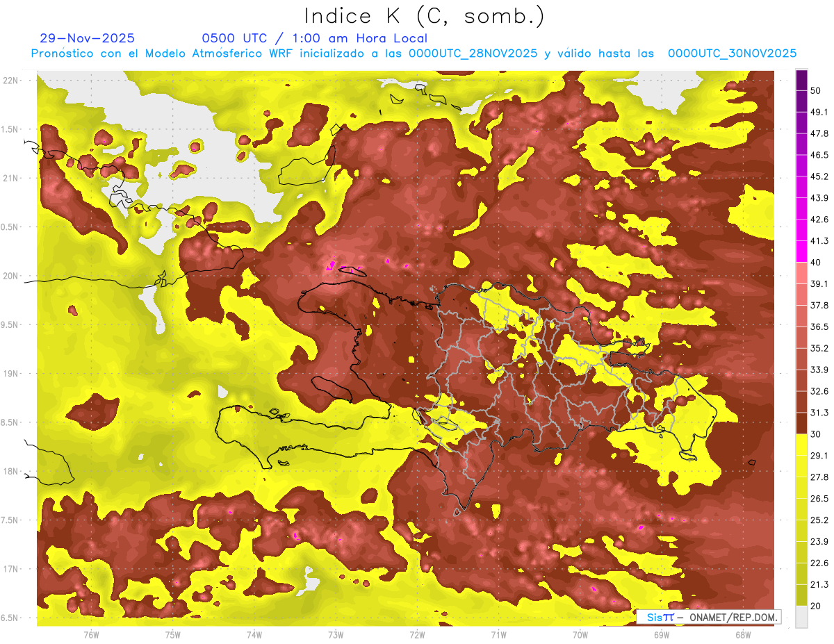Image resolution: width=834 pixels, height=644 pixels.
Task: Click the colorbar value '26.5'
Action: (819, 498)
